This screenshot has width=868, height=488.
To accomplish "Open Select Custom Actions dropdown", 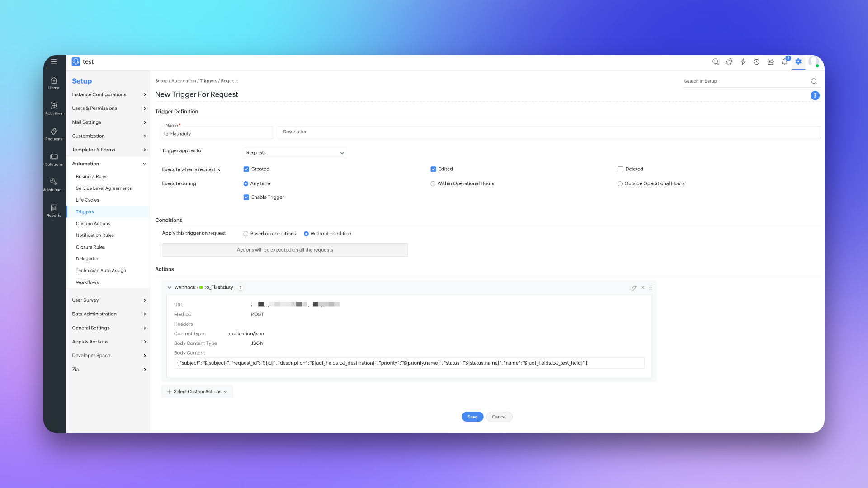I will click(197, 392).
